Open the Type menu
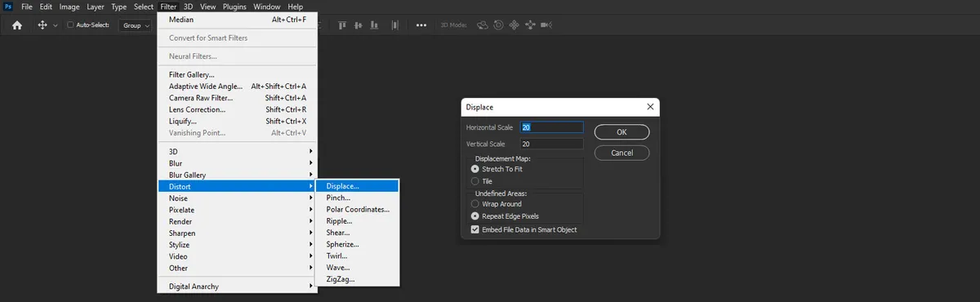The image size is (980, 302). 119,7
